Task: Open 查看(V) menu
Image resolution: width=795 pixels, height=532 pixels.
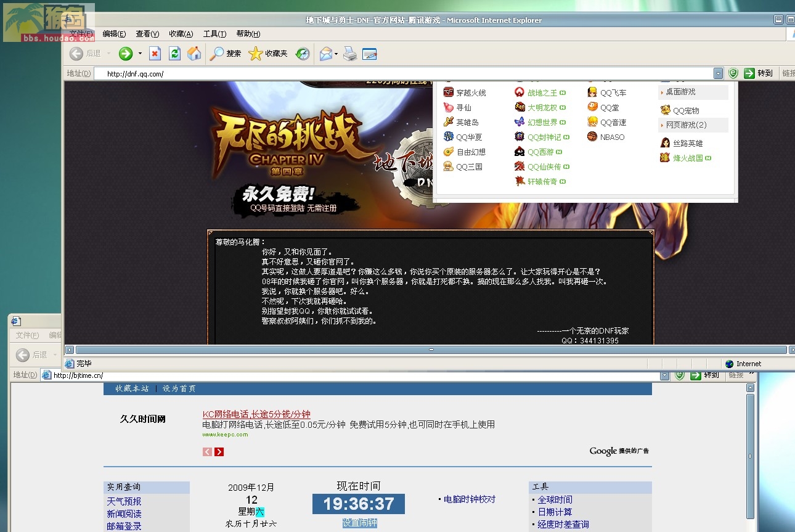Action: pyautogui.click(x=147, y=34)
